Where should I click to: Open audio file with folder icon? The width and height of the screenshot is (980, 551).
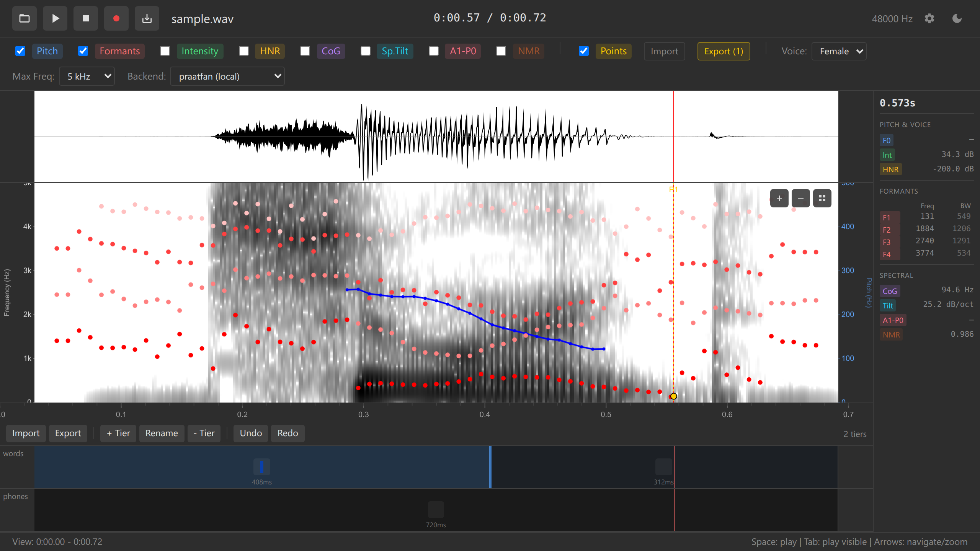click(24, 18)
